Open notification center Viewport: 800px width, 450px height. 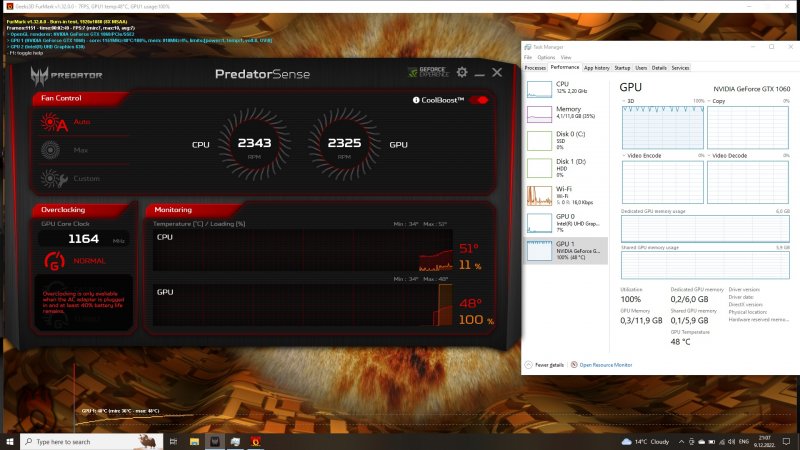tap(786, 442)
